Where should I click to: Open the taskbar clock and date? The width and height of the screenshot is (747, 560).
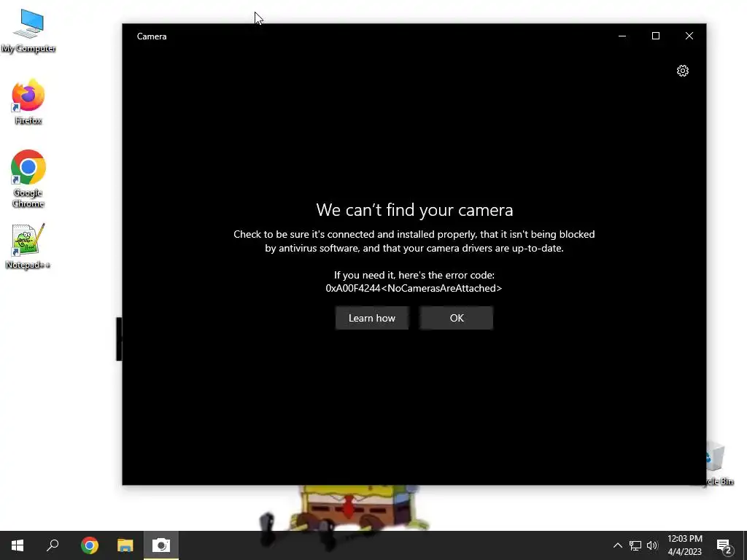[x=684, y=545]
